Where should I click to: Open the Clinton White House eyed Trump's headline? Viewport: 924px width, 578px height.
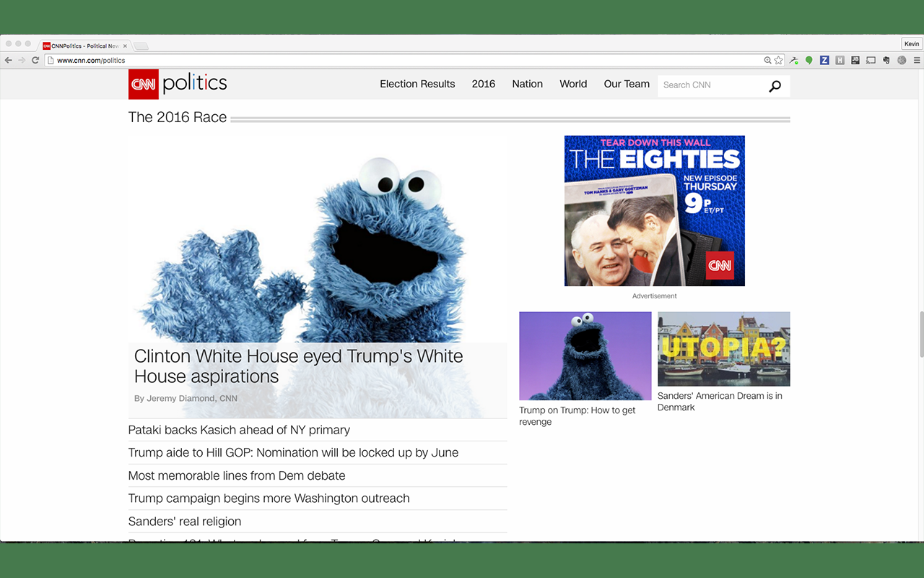click(x=298, y=366)
